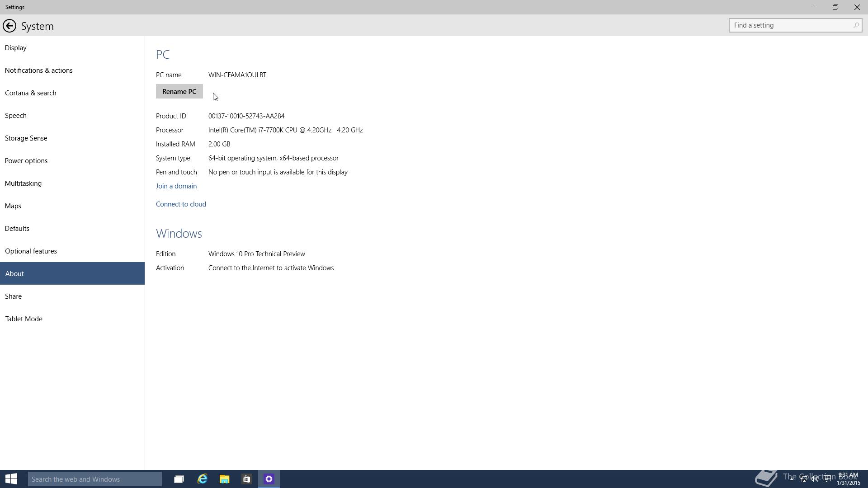Click the Search the web and Windows box

coord(95,479)
